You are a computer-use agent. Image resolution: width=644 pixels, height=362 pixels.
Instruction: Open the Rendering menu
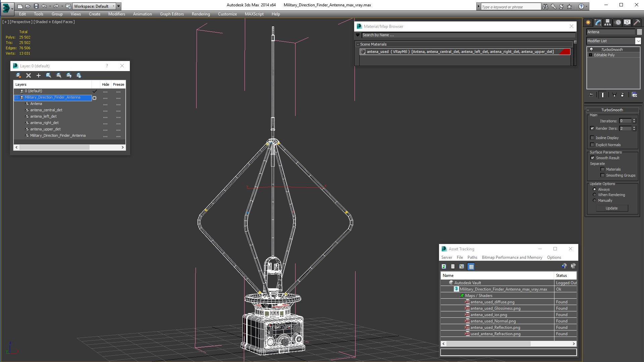(201, 14)
